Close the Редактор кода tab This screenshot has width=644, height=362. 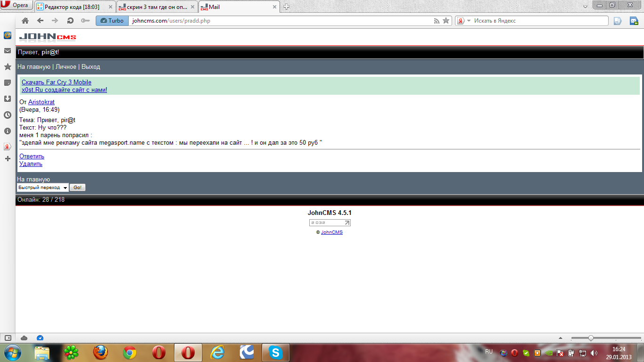point(109,7)
